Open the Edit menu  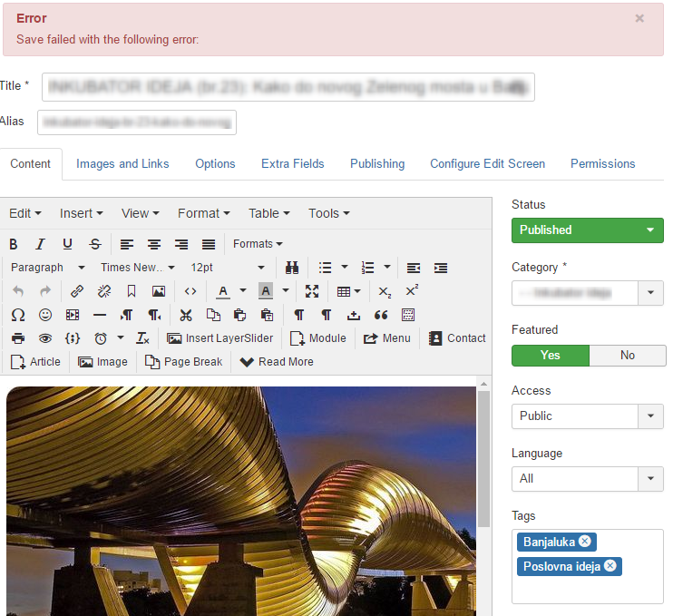pos(25,213)
